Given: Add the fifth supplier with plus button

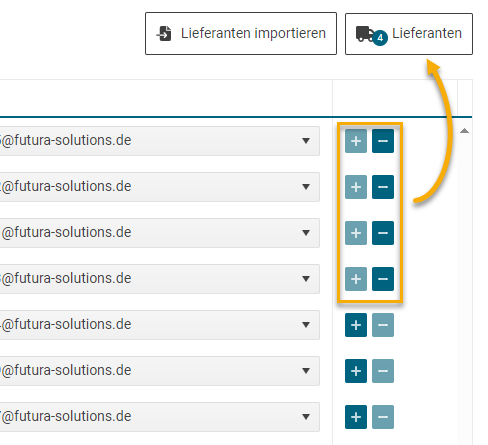Looking at the screenshot, I should (x=356, y=325).
